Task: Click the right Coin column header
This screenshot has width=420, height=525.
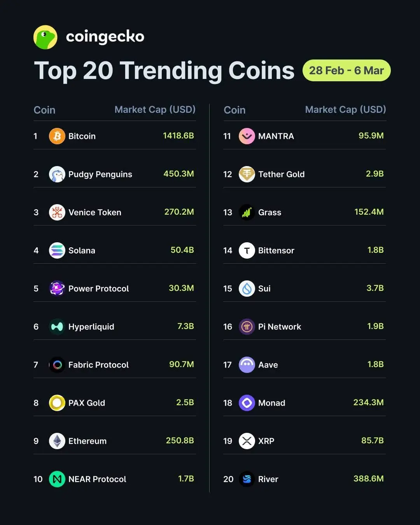Action: [x=234, y=110]
